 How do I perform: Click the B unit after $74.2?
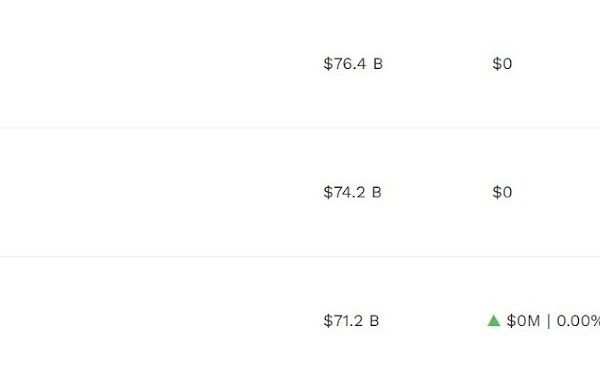377,192
